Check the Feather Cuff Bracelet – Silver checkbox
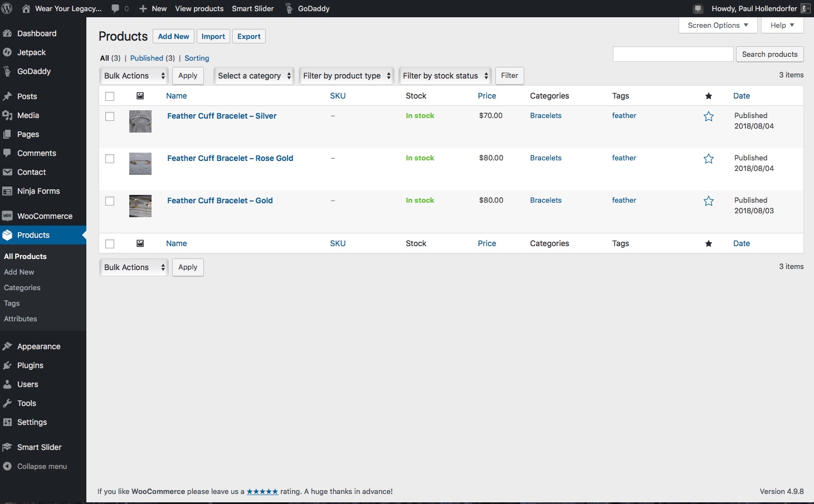 [x=110, y=116]
